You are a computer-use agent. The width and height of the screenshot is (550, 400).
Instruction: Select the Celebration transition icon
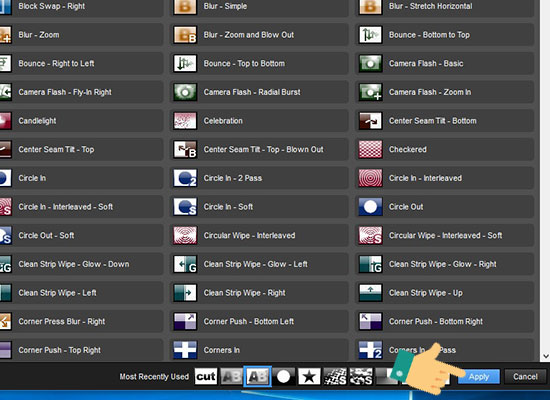coord(185,121)
